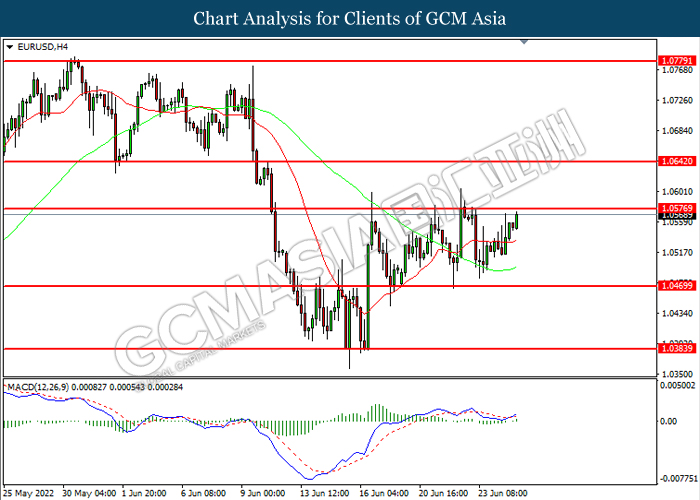Image resolution: width=700 pixels, height=500 pixels.
Task: Select the 1.03839 red price label
Action: point(677,349)
